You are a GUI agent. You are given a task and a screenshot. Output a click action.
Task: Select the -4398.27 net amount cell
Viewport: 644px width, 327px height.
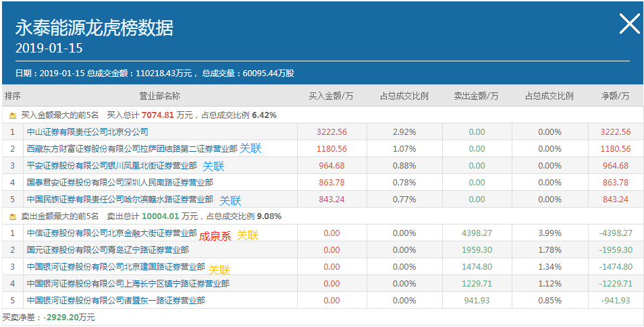(x=615, y=233)
